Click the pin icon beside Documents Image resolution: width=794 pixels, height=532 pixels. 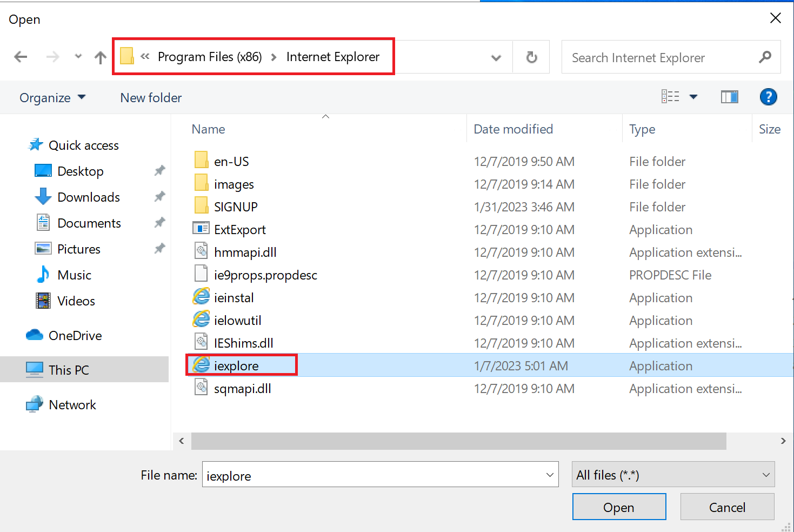tap(159, 223)
